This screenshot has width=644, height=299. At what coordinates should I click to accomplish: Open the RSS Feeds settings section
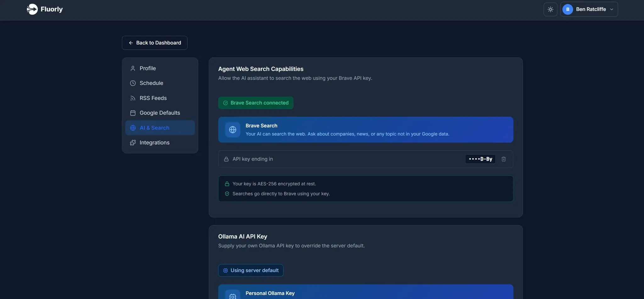pos(160,98)
